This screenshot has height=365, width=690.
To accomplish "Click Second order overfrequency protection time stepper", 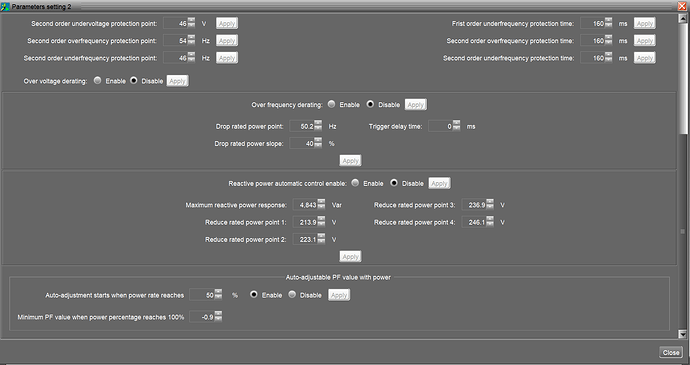I will click(608, 40).
